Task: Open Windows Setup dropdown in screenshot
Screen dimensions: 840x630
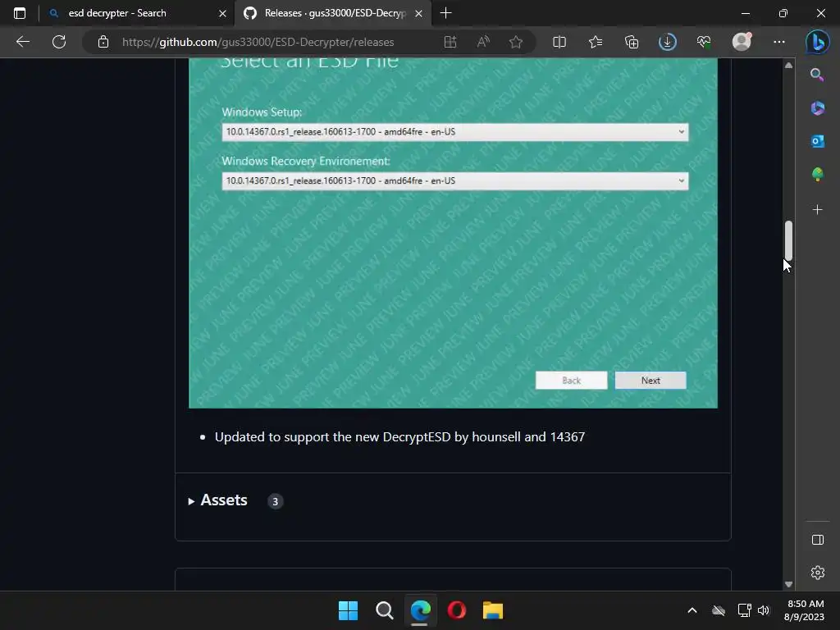Action: coord(454,132)
